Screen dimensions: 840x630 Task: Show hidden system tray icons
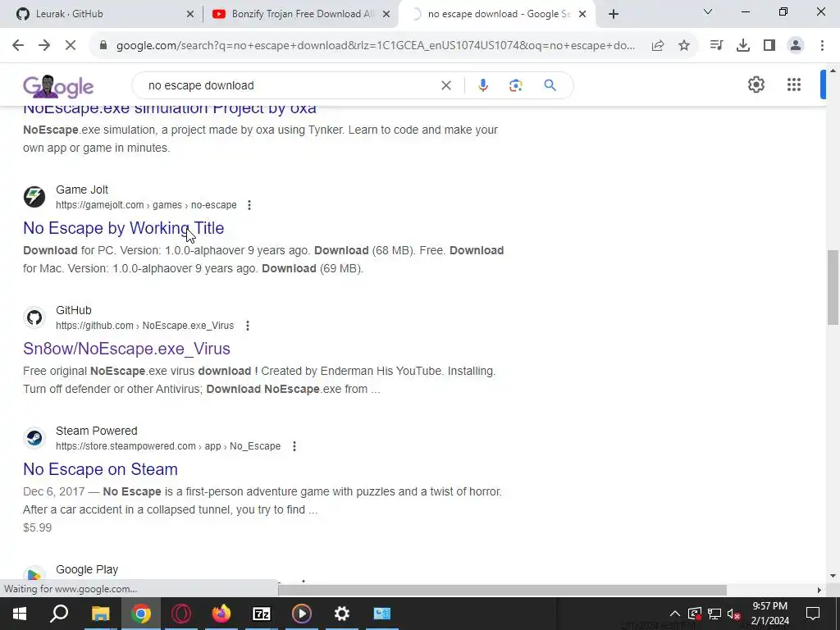pyautogui.click(x=675, y=614)
